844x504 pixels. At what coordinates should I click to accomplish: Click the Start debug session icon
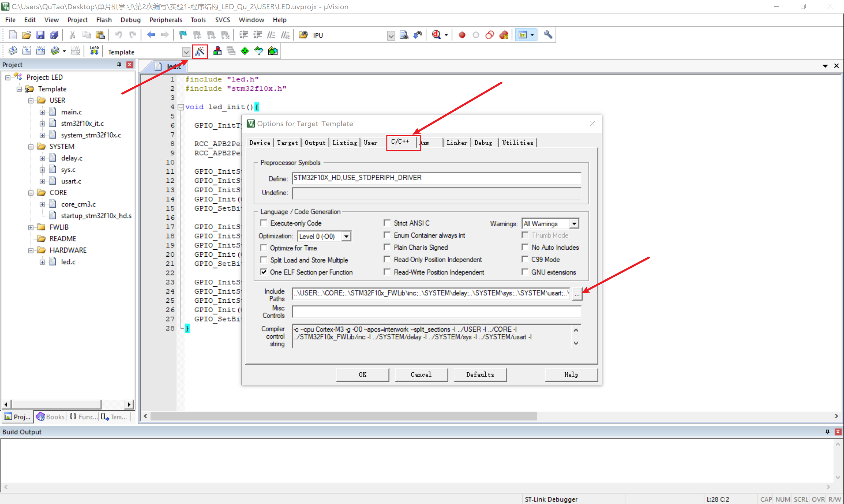pyautogui.click(x=436, y=35)
